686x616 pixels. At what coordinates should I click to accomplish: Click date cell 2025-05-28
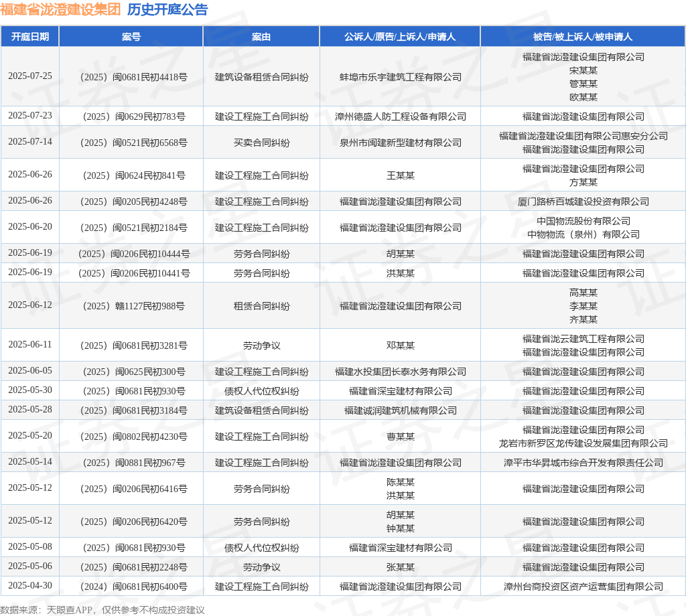(29, 410)
